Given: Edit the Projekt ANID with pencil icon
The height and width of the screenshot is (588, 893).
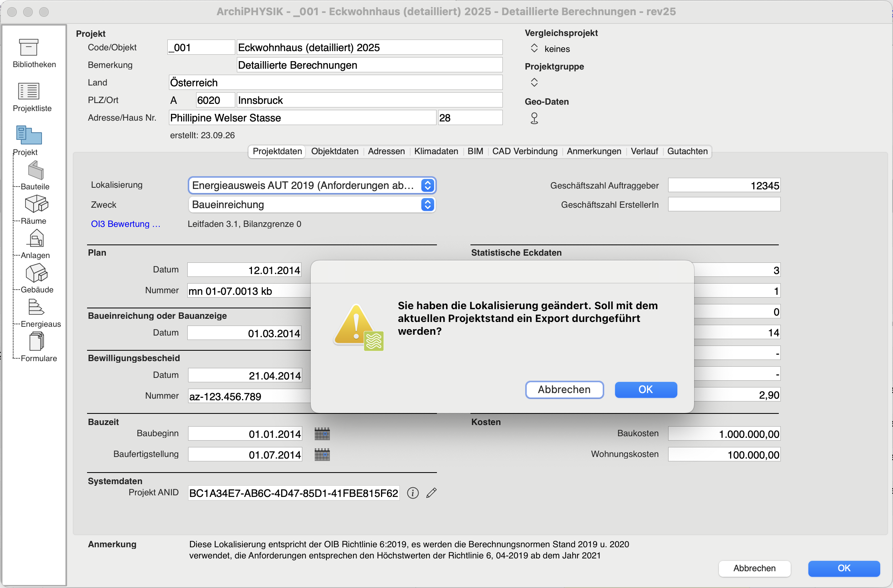Looking at the screenshot, I should (x=431, y=493).
